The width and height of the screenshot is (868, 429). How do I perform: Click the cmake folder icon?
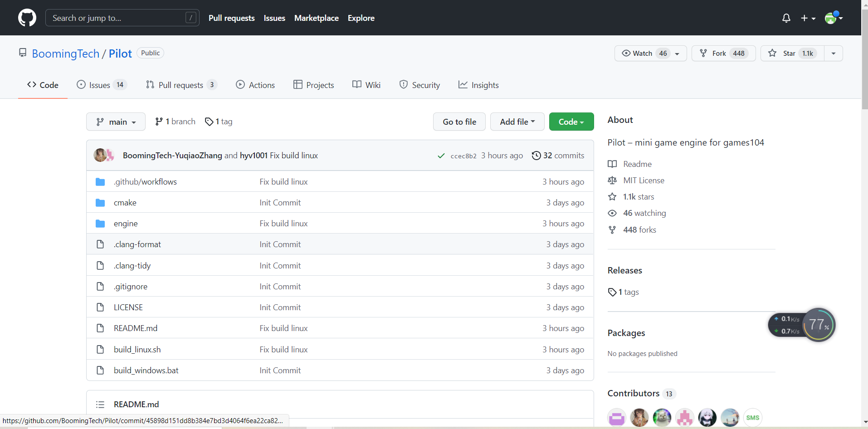(100, 203)
